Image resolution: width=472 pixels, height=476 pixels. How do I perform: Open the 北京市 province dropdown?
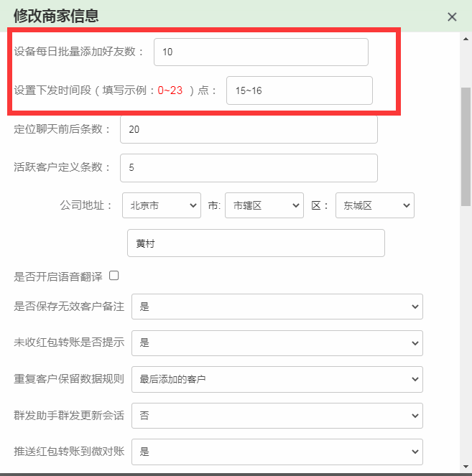162,205
